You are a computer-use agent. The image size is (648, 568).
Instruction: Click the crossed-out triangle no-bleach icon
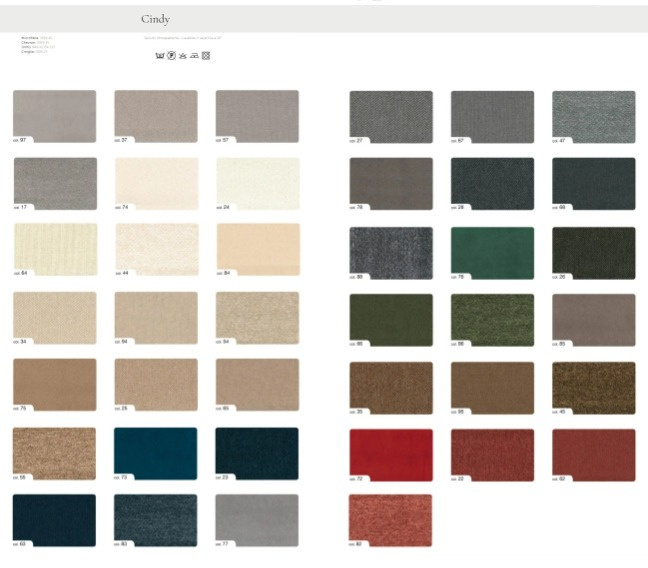click(x=182, y=56)
